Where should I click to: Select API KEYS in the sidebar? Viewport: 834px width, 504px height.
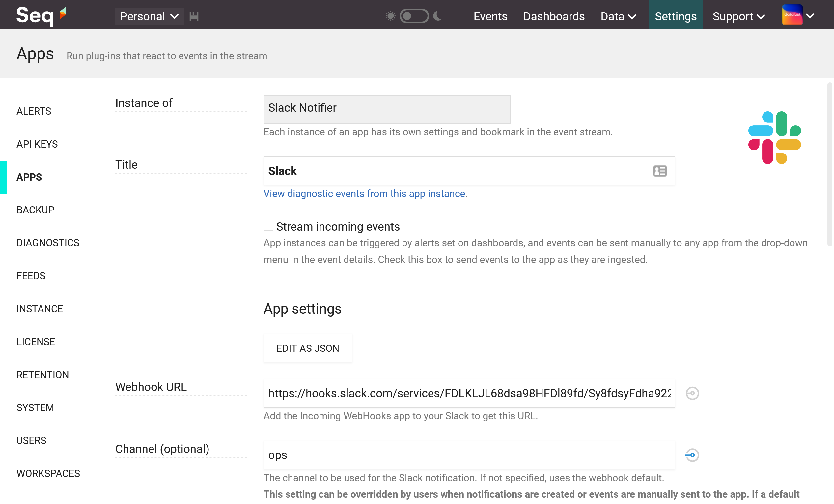tap(37, 144)
